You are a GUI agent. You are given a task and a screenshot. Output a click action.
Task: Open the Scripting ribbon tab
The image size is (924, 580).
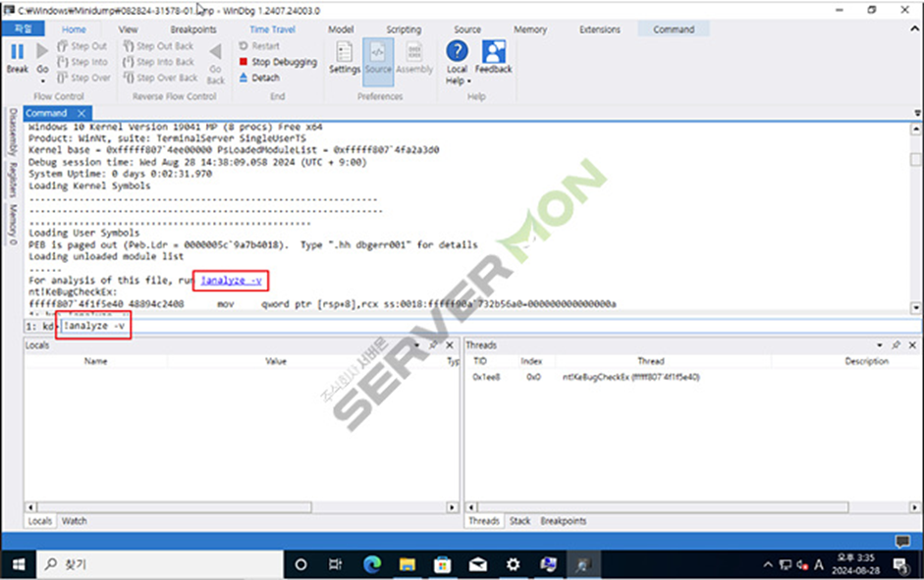[x=404, y=29]
